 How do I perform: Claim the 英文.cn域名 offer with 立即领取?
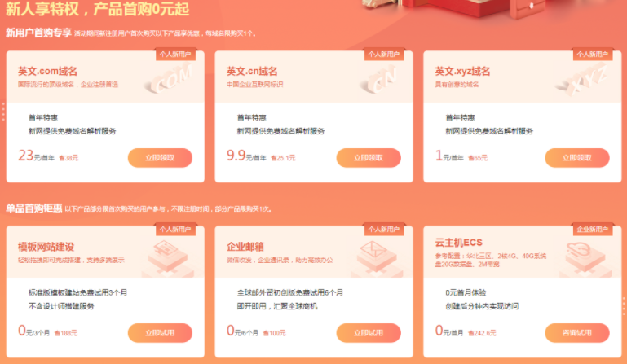369,158
